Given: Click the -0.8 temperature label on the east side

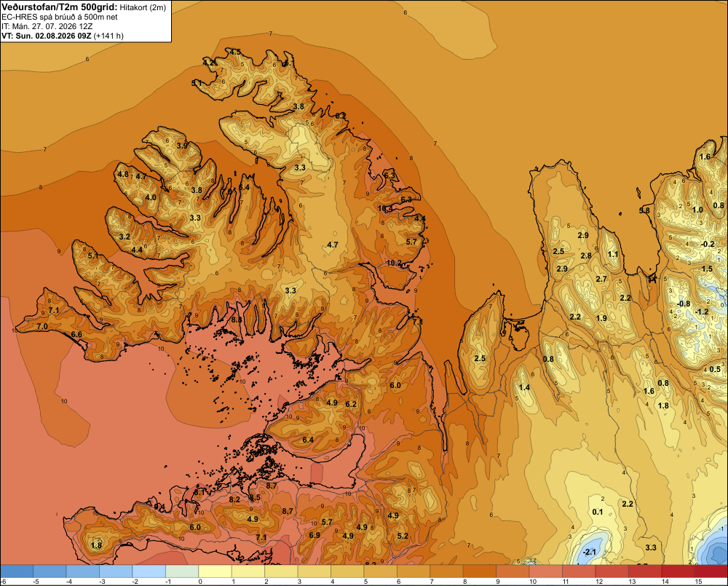Looking at the screenshot, I should (684, 304).
